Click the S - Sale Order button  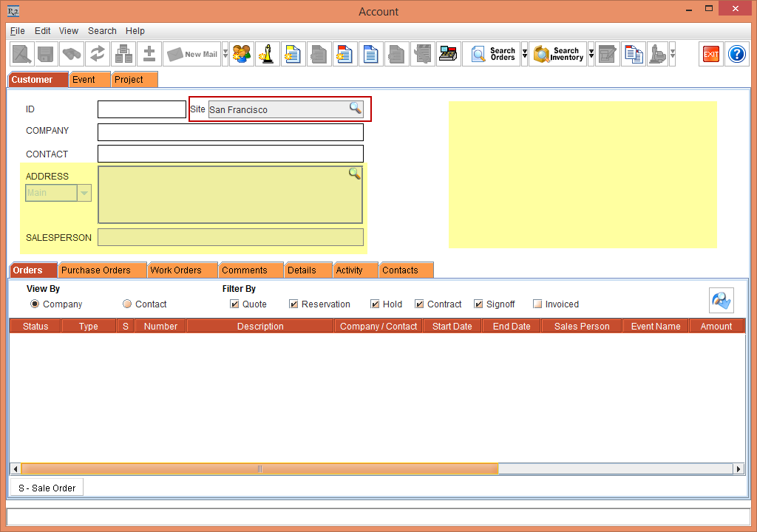coord(46,487)
